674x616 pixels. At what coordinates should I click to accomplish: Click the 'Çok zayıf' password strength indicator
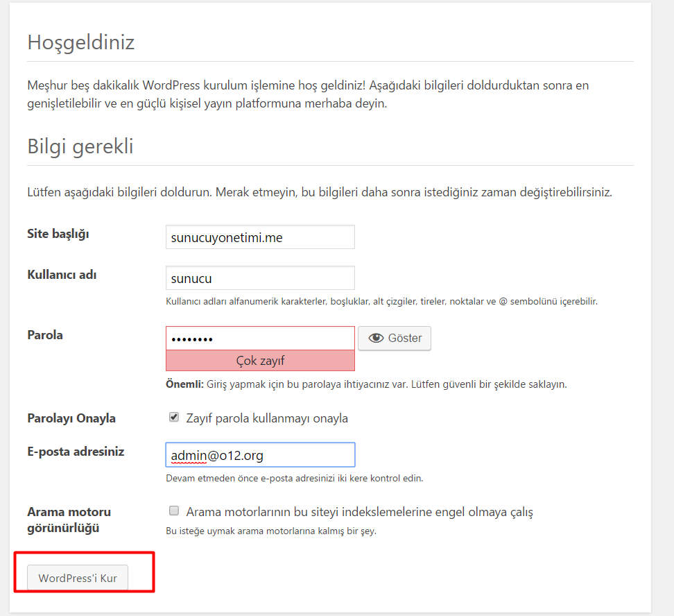point(260,361)
